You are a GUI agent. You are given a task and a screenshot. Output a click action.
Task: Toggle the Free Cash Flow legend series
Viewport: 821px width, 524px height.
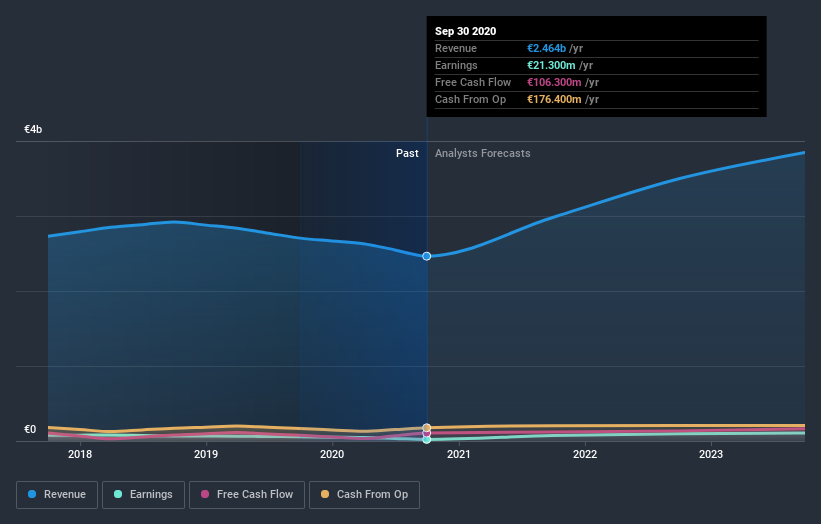tap(247, 495)
